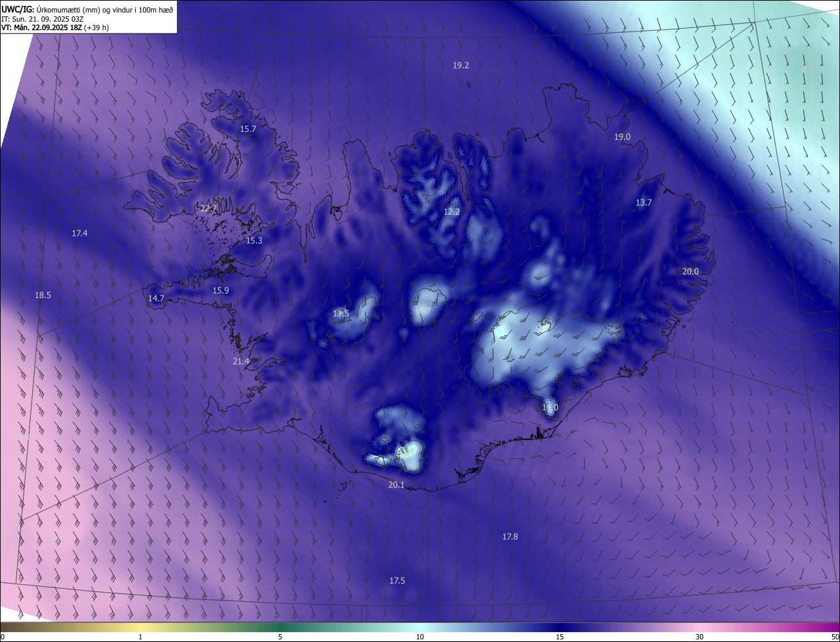840x642 pixels.
Task: Click the VT: Mán. 22.09.2025 18Z line
Action: pos(55,28)
